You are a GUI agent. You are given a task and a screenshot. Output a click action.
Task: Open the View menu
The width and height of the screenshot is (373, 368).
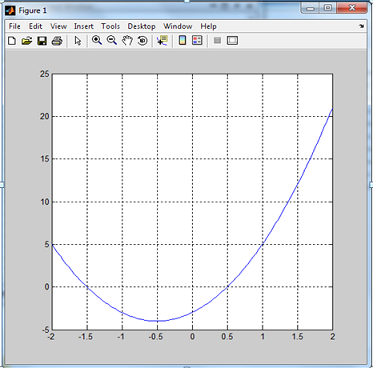point(58,26)
